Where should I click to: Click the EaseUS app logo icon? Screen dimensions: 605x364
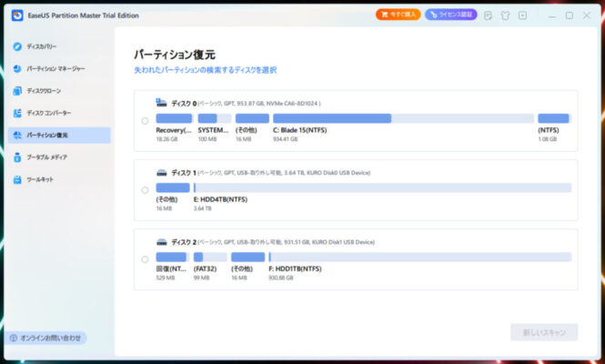pyautogui.click(x=17, y=15)
